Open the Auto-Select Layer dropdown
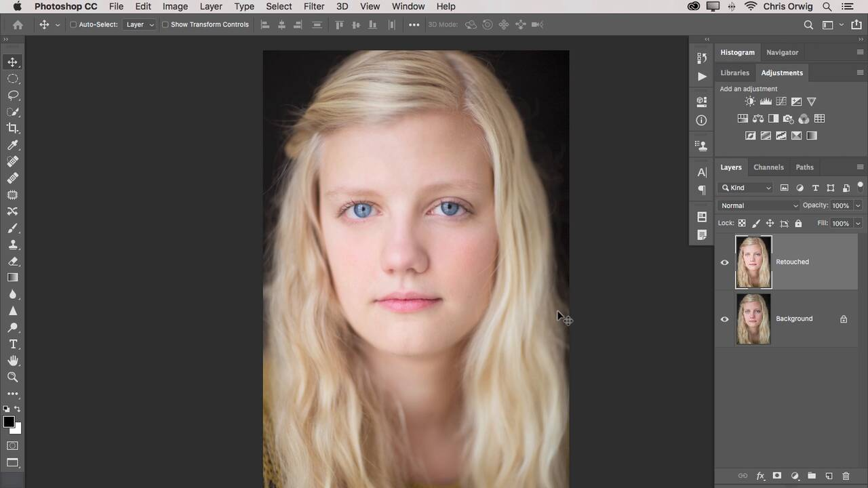Viewport: 868px width, 488px height. click(x=140, y=24)
